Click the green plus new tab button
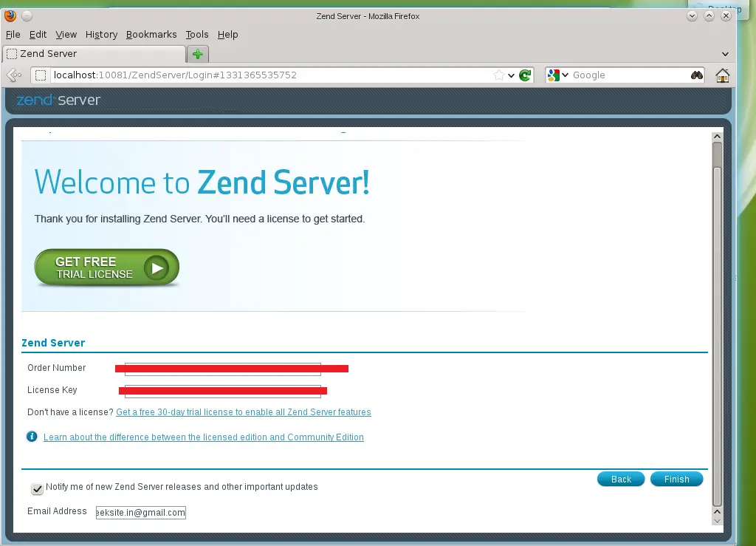The width and height of the screenshot is (756, 546). 198,54
